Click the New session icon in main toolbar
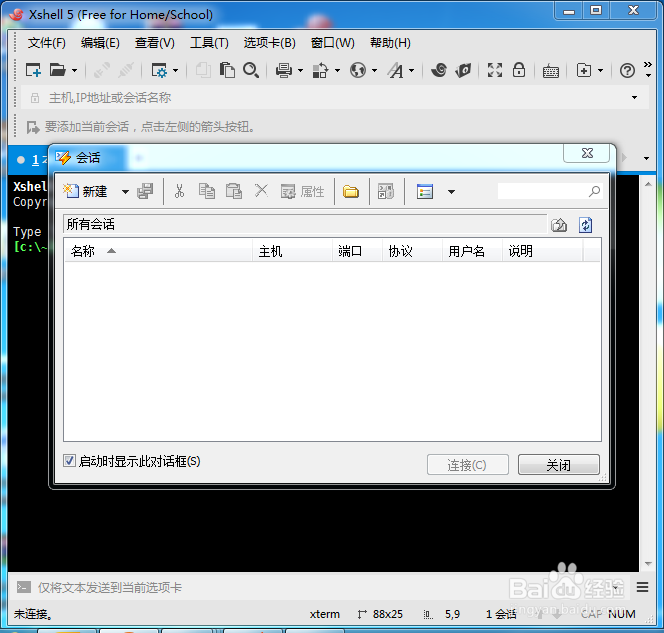This screenshot has width=664, height=633. (33, 70)
